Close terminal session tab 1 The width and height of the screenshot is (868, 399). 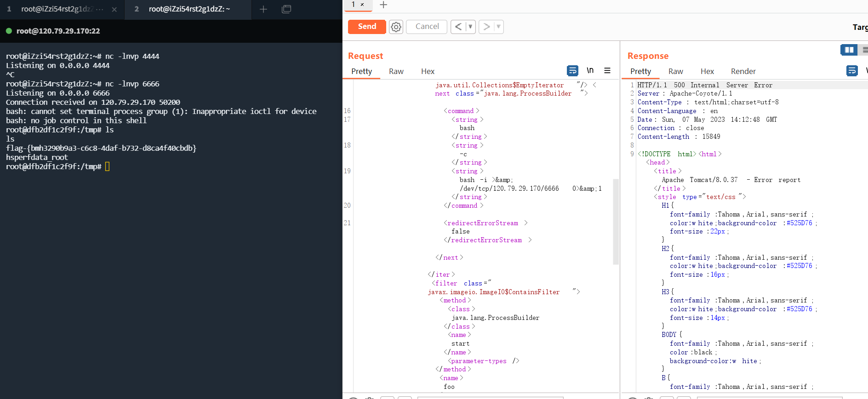[x=114, y=9]
